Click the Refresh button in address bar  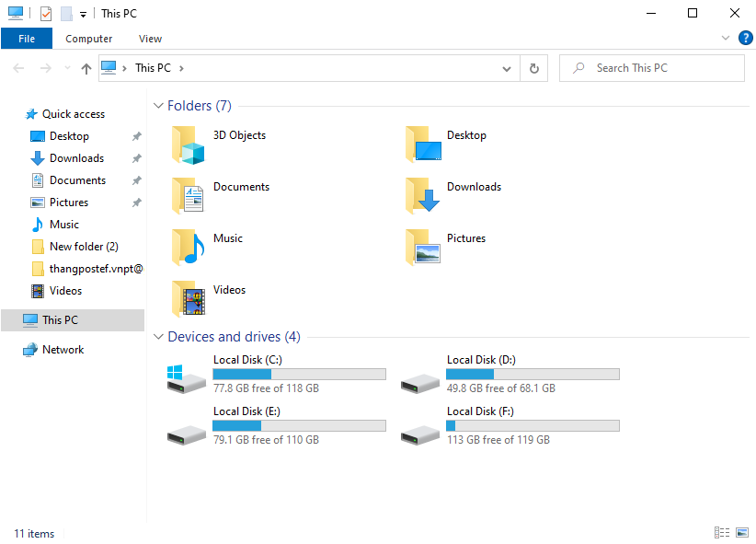(x=534, y=68)
